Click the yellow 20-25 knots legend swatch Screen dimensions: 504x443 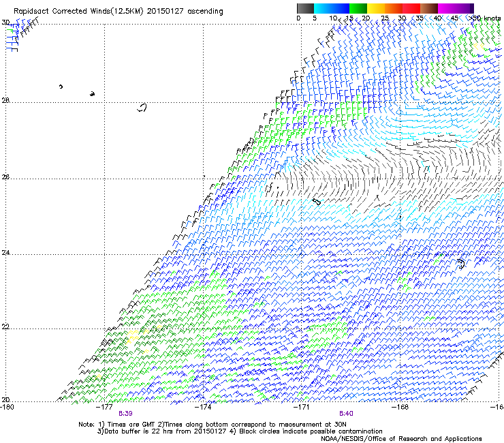pos(376,8)
